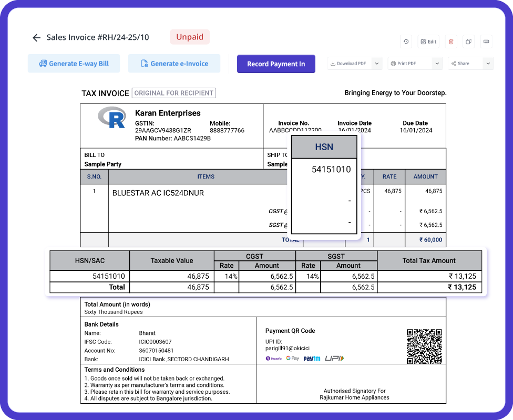Screen dimensions: 513x420
Task: Click the Unpaid status badge
Action: click(190, 37)
